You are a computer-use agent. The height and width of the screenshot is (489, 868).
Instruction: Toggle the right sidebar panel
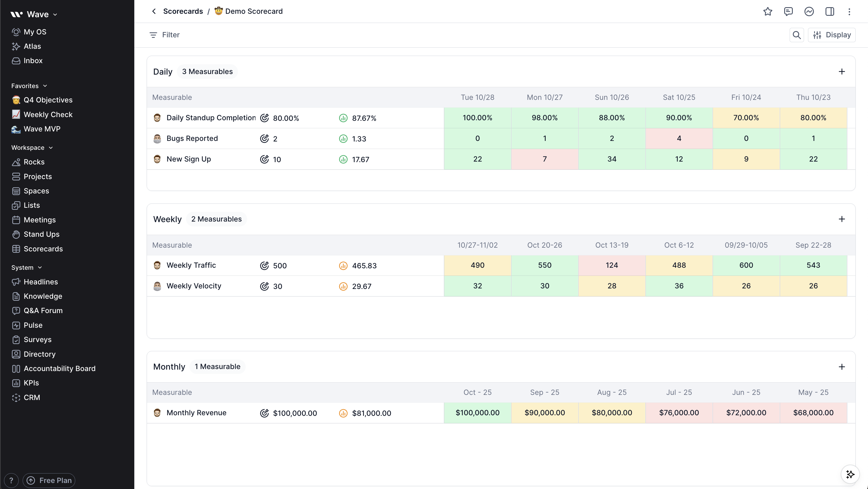tap(830, 11)
